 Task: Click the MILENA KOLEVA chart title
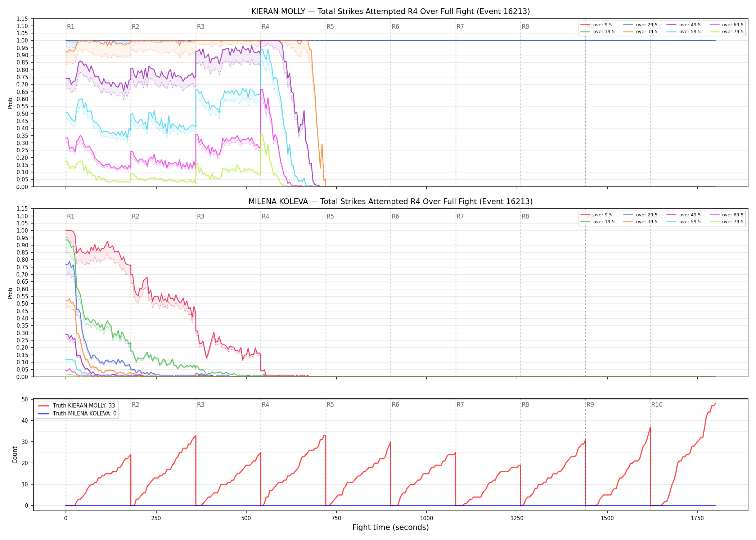tap(391, 202)
